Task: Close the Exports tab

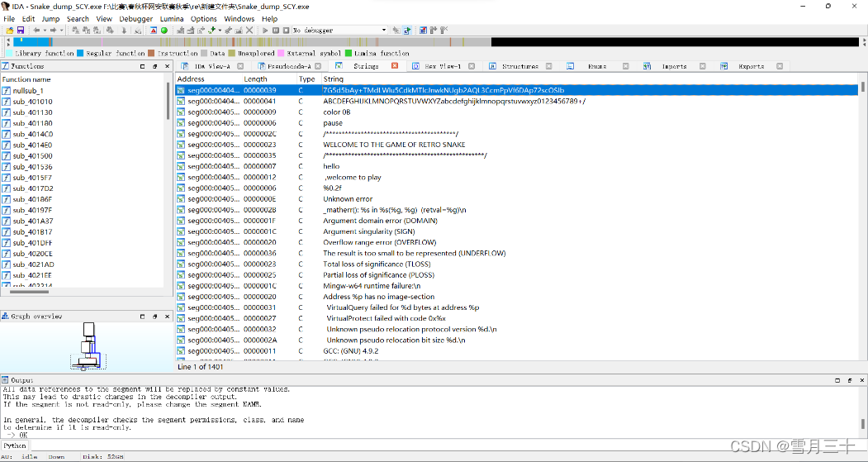Action: click(780, 66)
